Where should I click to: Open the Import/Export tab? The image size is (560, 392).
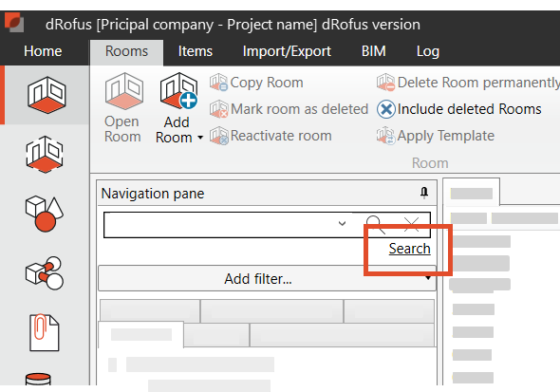tap(287, 51)
